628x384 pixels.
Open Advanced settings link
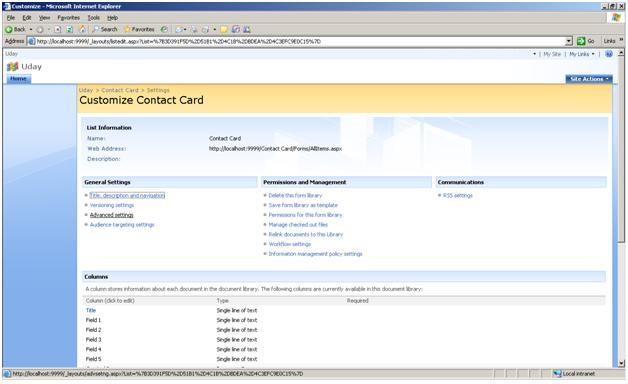(x=111, y=215)
